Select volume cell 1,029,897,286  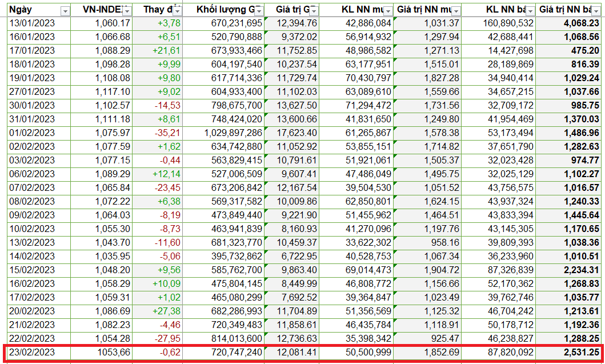coord(223,133)
